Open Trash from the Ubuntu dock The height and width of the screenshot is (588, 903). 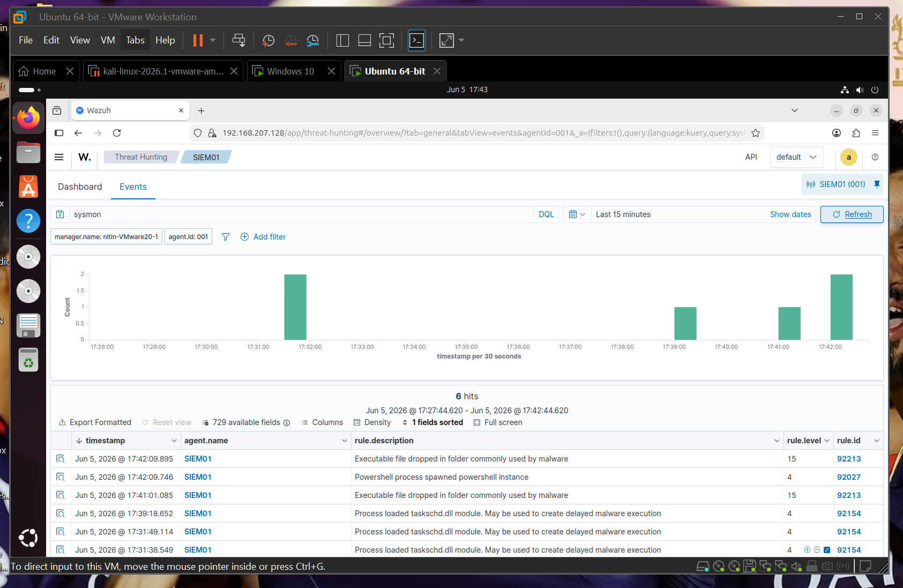[28, 360]
